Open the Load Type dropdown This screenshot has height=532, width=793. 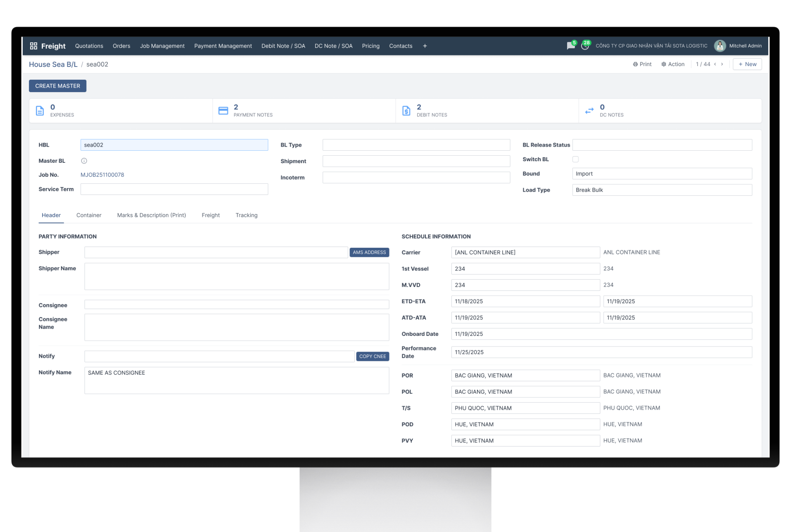click(662, 190)
